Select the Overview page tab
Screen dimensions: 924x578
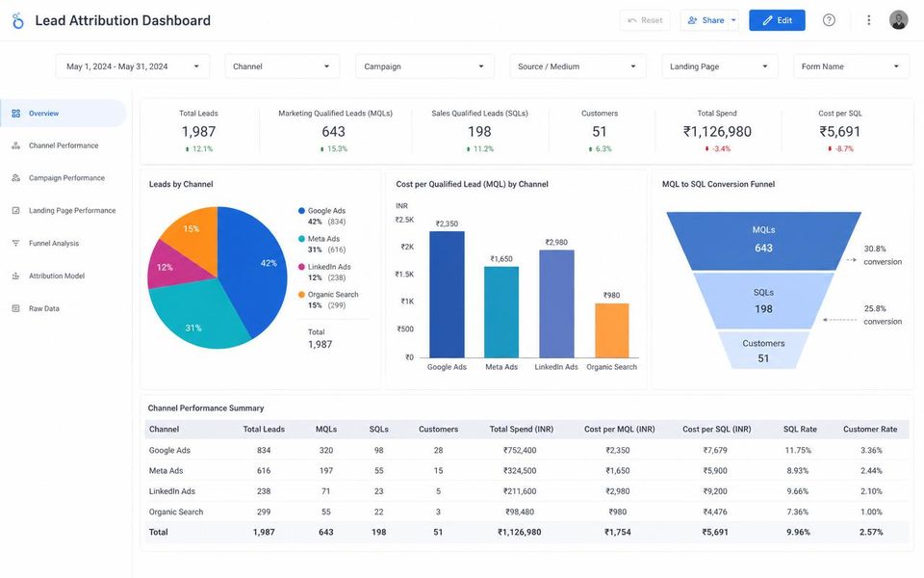point(64,114)
